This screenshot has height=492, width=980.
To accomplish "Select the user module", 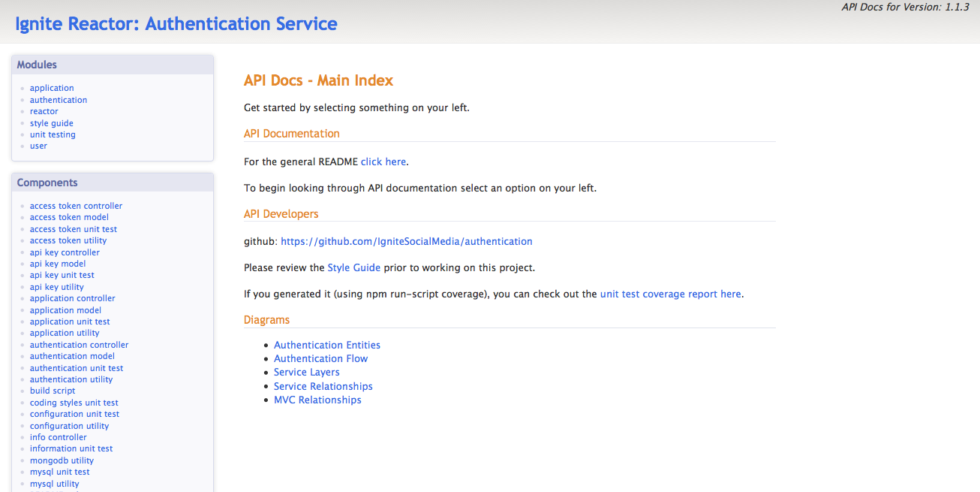I will pyautogui.click(x=38, y=146).
